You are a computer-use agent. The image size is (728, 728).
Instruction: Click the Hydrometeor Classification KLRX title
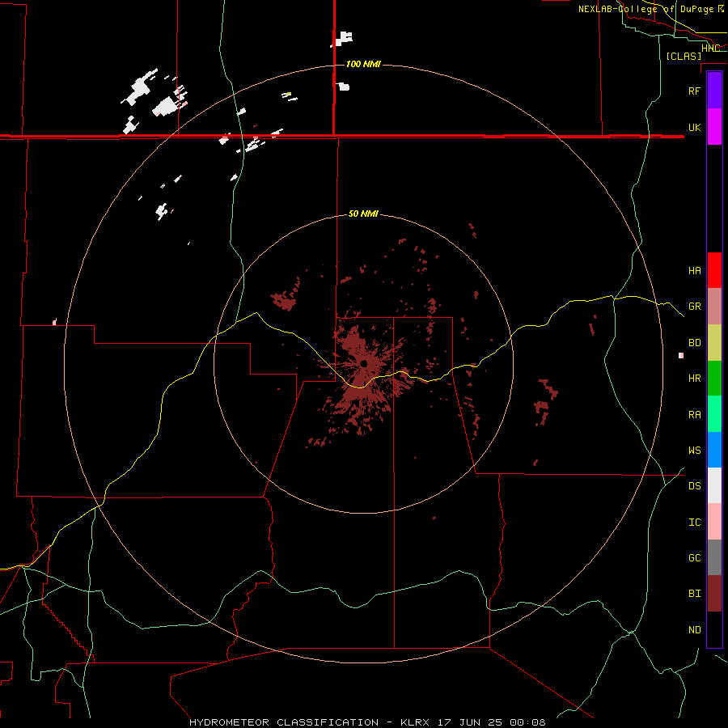pyautogui.click(x=367, y=722)
